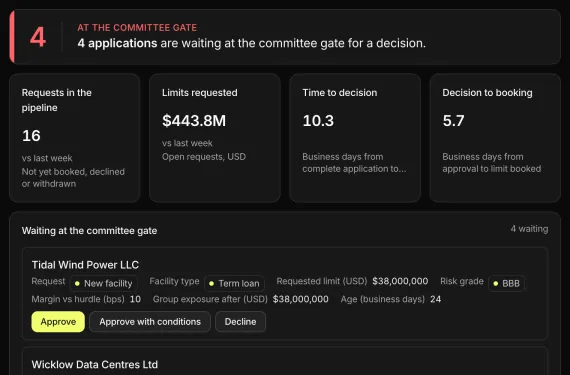
Task: Open the Limits requested $443.8M card
Action: (215, 138)
